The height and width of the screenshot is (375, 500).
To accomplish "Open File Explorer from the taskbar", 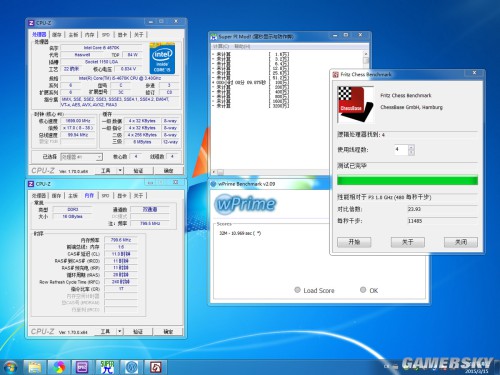I will 34,367.
